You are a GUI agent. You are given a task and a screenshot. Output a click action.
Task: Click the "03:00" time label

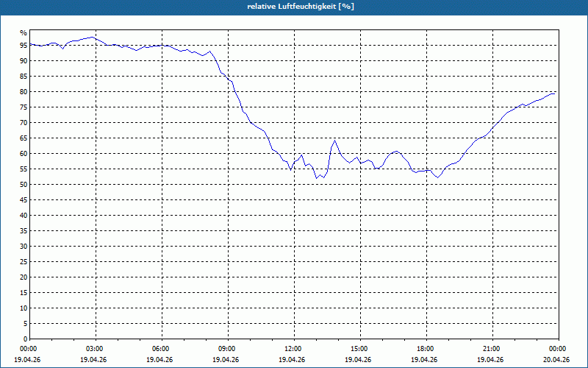tap(96, 349)
